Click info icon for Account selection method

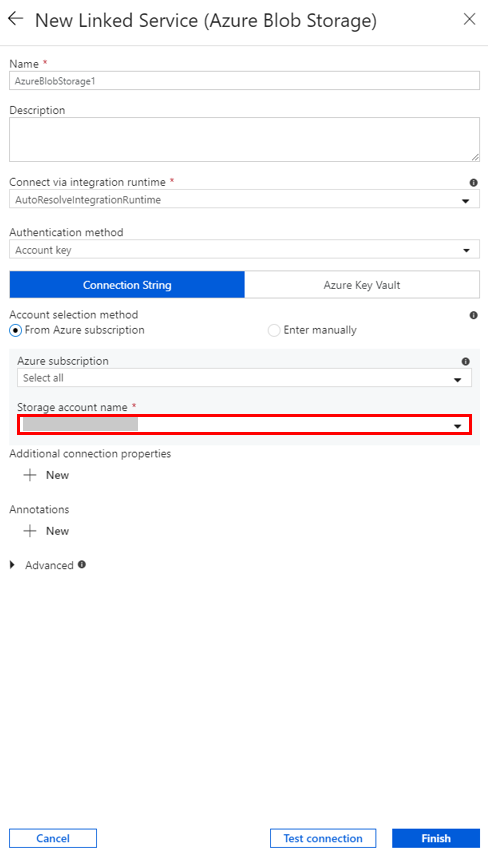[x=473, y=315]
